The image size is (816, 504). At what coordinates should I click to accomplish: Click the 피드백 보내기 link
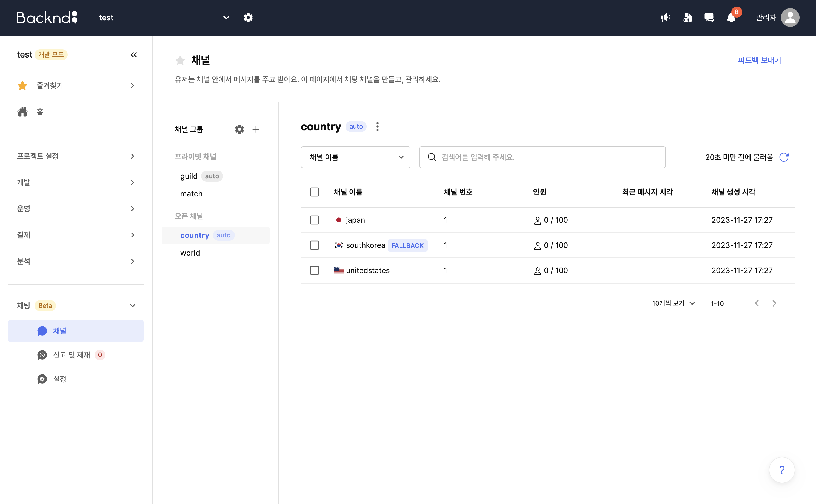[759, 60]
